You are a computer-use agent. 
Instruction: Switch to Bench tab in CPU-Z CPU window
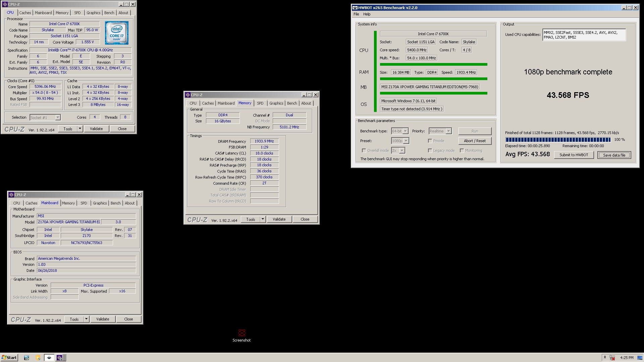(109, 13)
